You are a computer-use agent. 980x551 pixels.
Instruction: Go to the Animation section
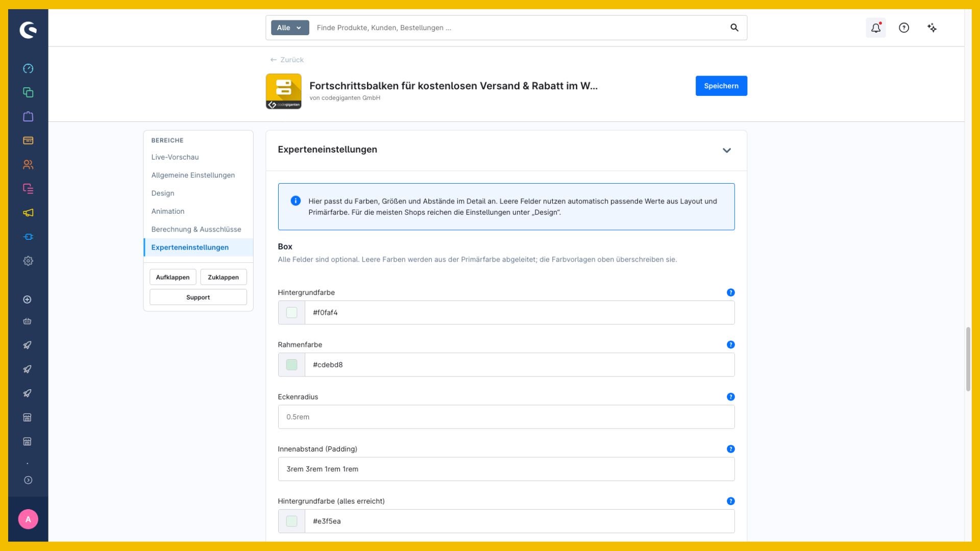(x=168, y=211)
